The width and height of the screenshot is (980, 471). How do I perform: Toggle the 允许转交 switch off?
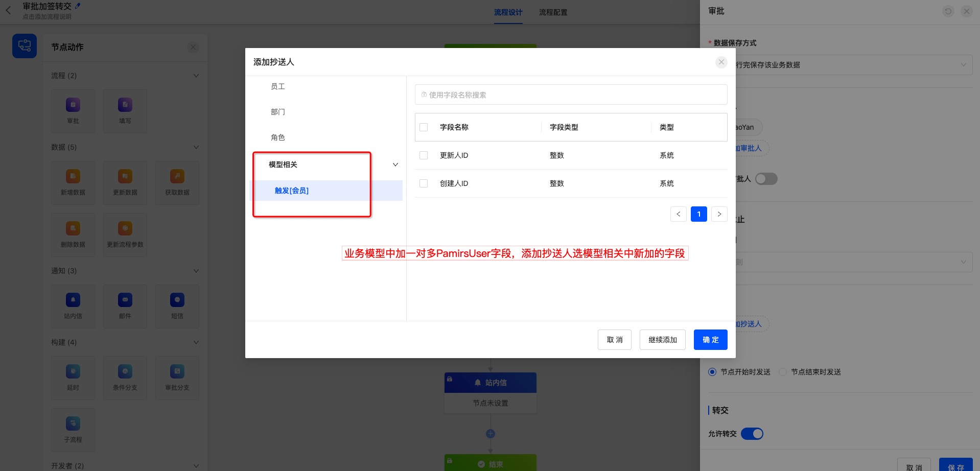752,434
